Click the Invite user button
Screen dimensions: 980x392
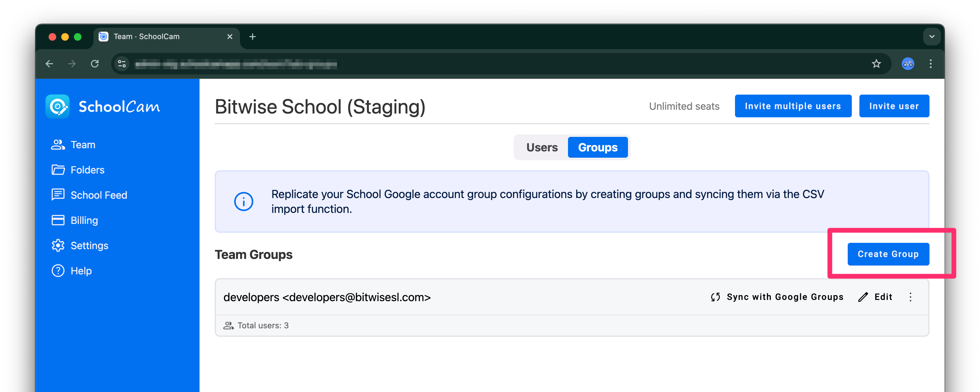coord(894,106)
